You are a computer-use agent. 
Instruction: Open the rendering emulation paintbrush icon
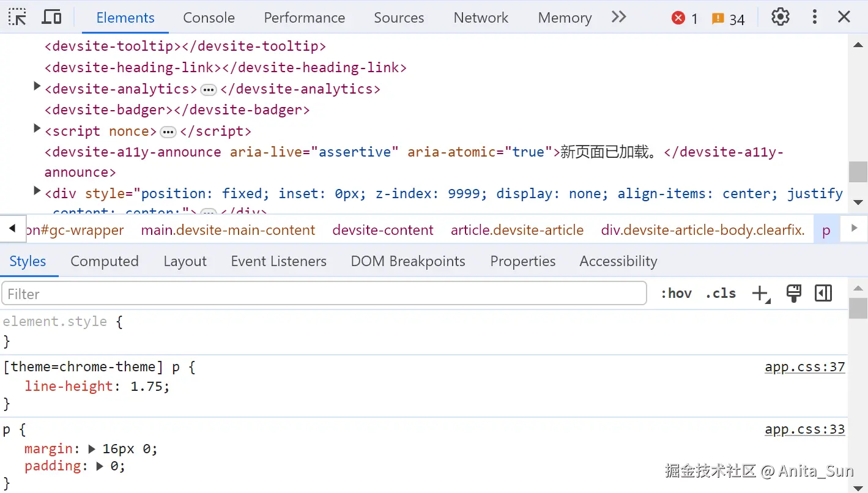pyautogui.click(x=793, y=294)
